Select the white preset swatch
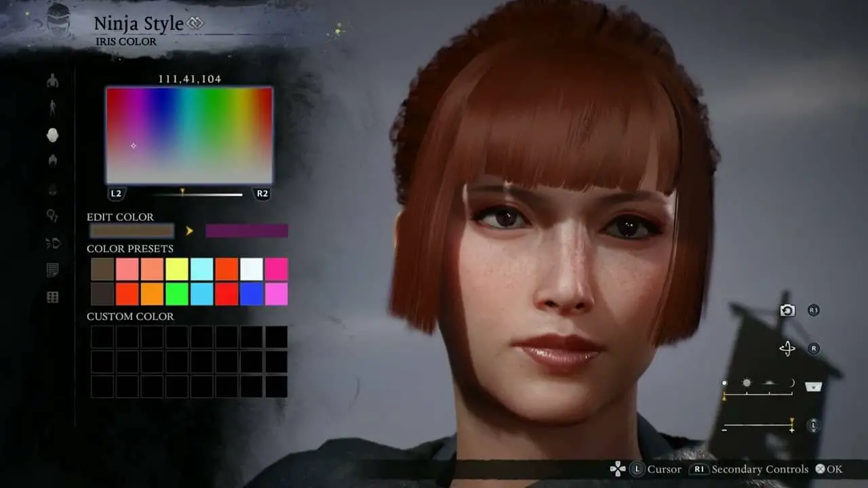The image size is (868, 488). (x=252, y=269)
